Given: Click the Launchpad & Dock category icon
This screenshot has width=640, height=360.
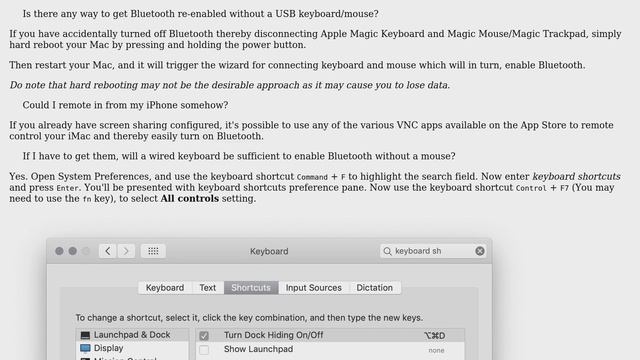Looking at the screenshot, I should pos(85,336).
